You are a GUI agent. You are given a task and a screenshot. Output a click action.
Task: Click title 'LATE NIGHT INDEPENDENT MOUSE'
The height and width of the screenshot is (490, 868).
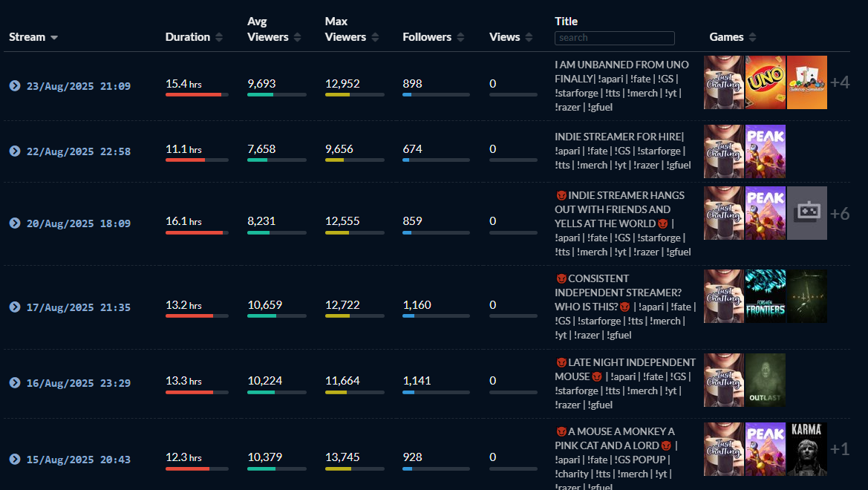click(625, 369)
